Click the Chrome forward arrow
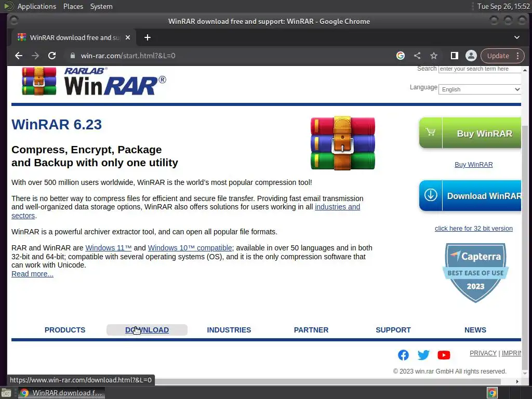Viewport: 532px width, 399px height. (x=35, y=56)
